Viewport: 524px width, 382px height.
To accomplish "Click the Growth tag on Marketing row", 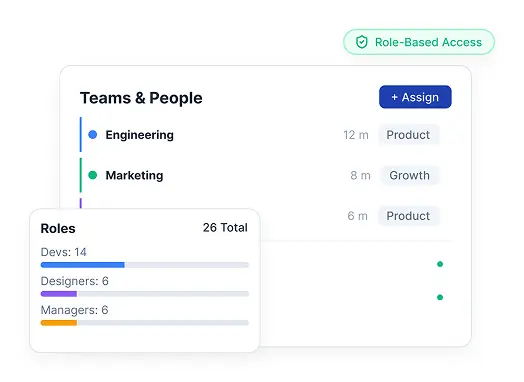I will click(x=410, y=175).
